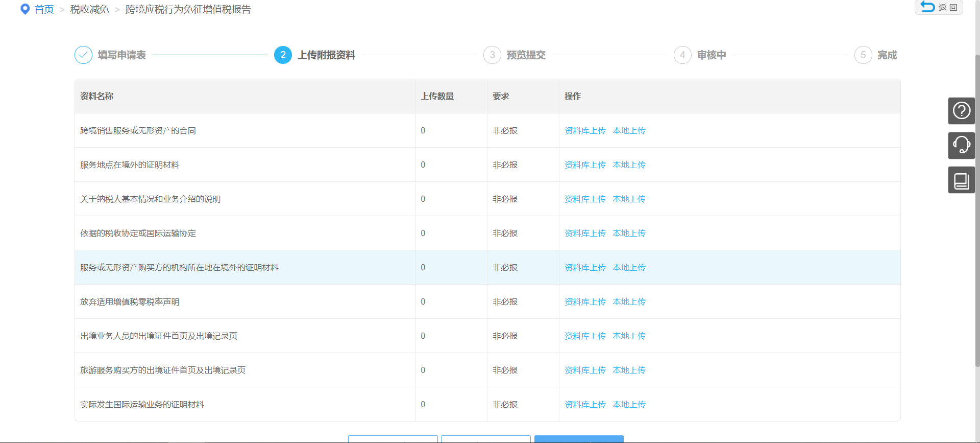The width and height of the screenshot is (980, 443).
Task: Click 本地上传 for 关于纳税人基本情况和业务介绍的说明
Action: point(629,199)
